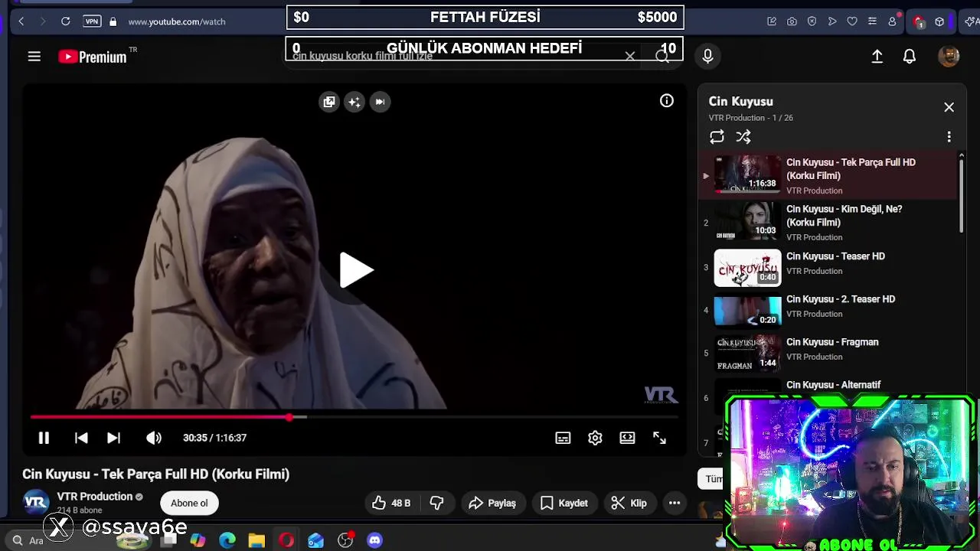Submit search with magnifier button

[663, 56]
